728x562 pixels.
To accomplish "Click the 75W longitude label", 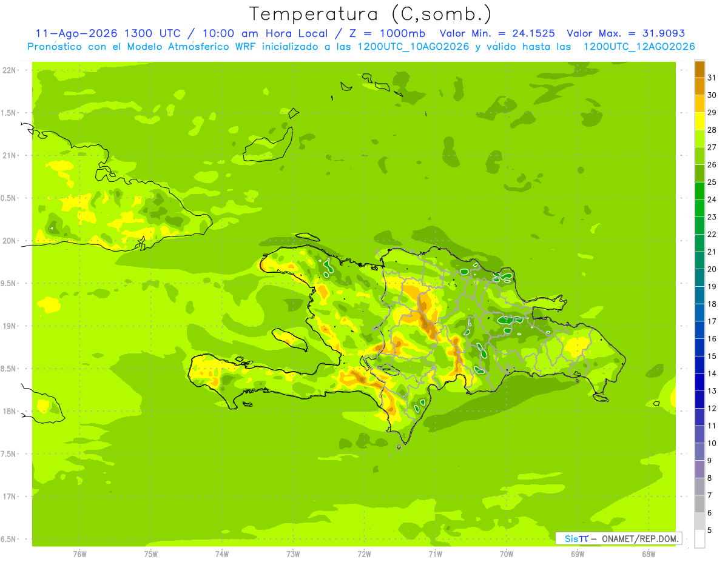I will [151, 554].
